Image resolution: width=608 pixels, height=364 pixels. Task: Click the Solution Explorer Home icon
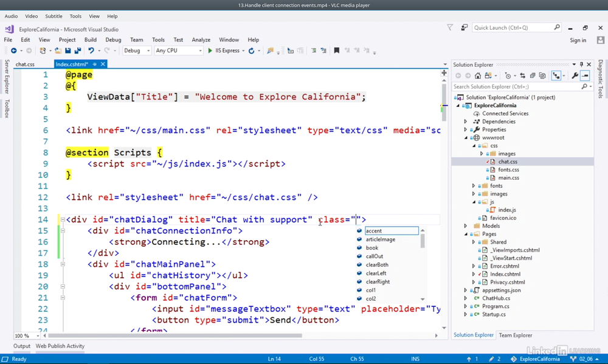478,75
